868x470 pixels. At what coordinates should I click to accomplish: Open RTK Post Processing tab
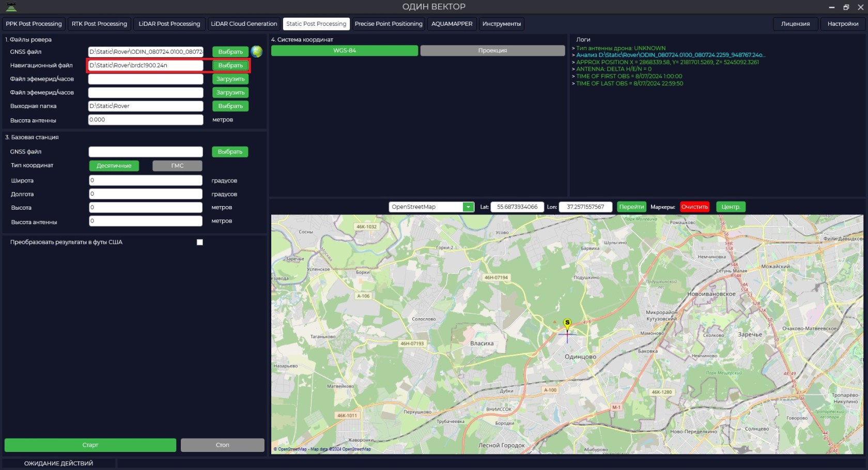(99, 24)
